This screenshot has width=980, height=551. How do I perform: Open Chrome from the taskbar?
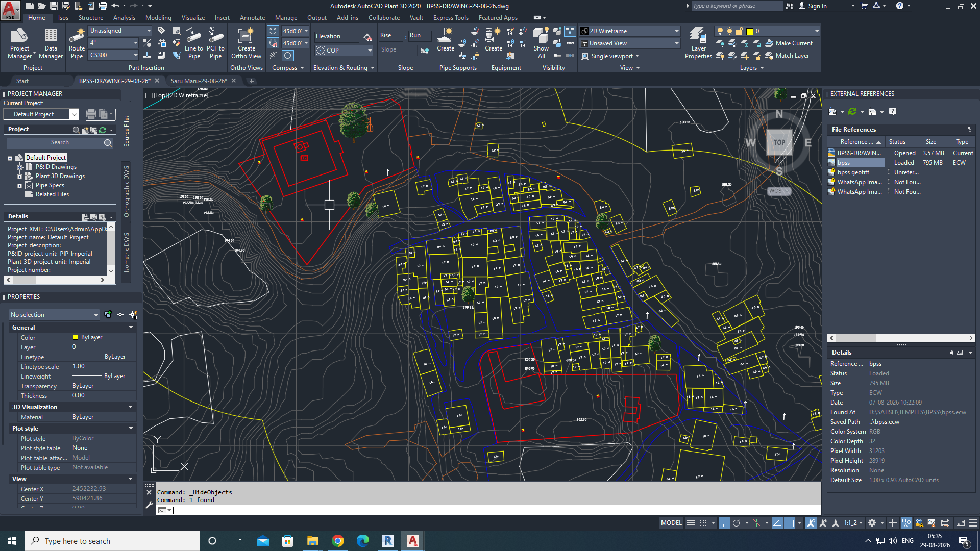(x=338, y=541)
